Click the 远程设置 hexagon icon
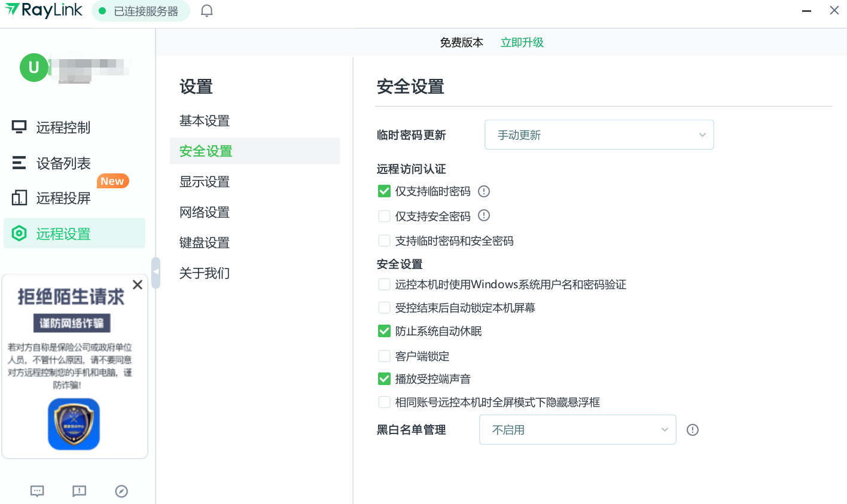Screen dimensions: 847x504 click(19, 233)
